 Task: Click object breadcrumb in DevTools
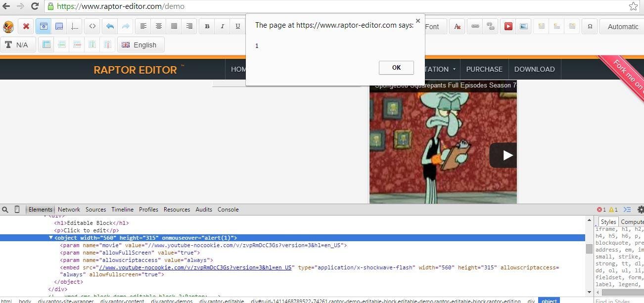click(x=549, y=301)
